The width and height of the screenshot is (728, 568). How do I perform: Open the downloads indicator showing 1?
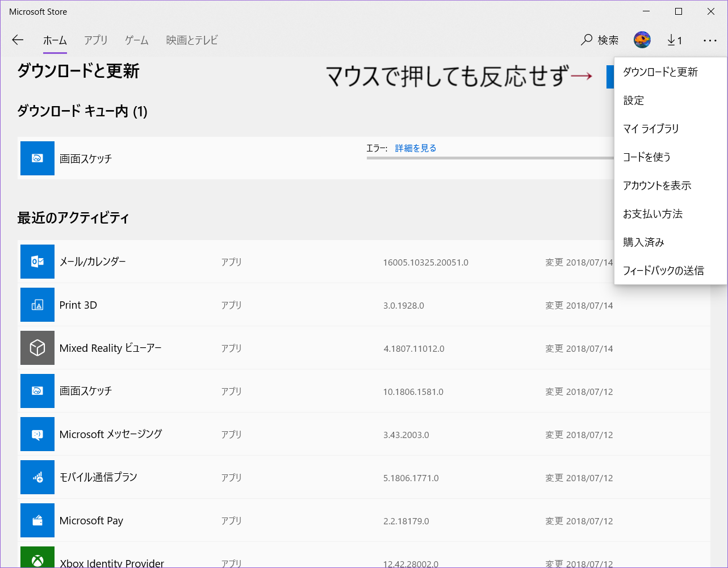click(x=675, y=40)
